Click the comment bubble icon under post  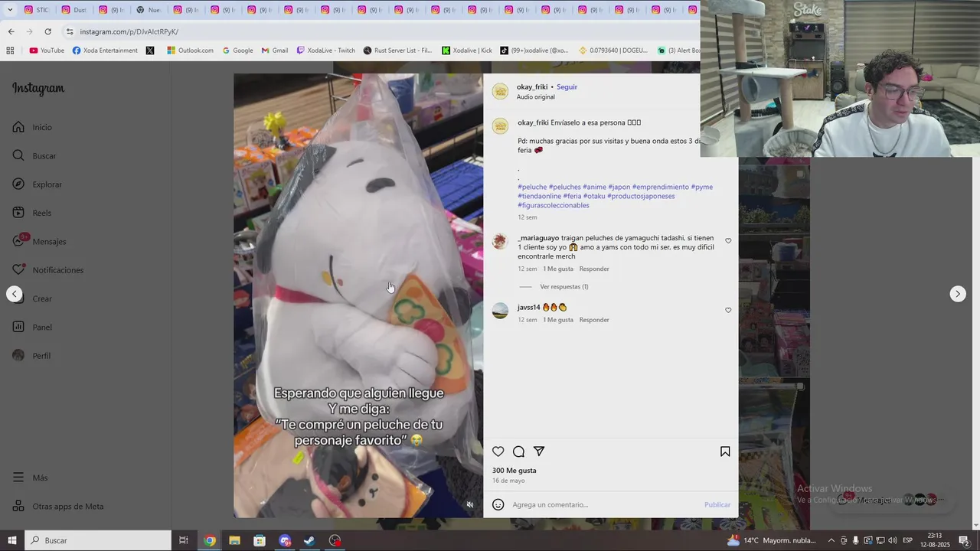[518, 452]
